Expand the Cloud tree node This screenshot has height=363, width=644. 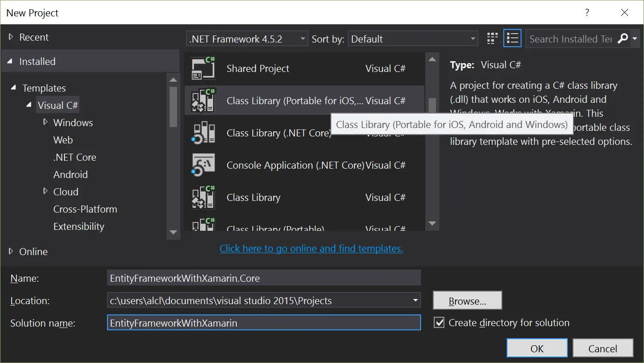[x=45, y=191]
